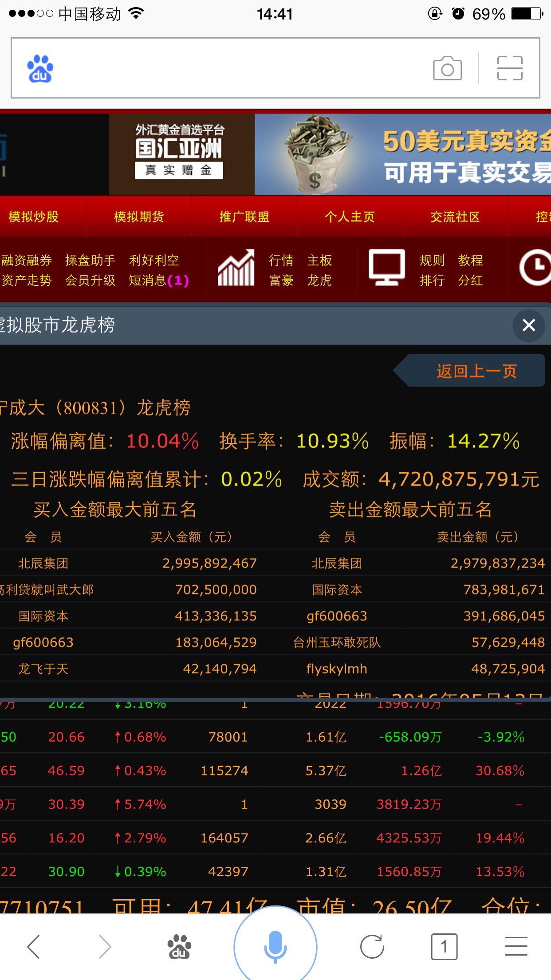Open the 50美元真实资金 banner ad
This screenshot has height=980, width=551.
[402, 154]
